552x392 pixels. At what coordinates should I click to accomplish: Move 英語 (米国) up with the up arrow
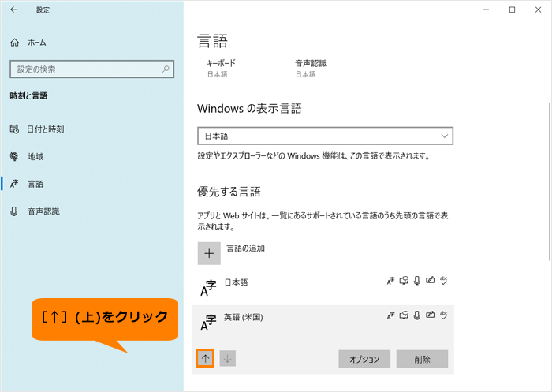click(x=205, y=359)
